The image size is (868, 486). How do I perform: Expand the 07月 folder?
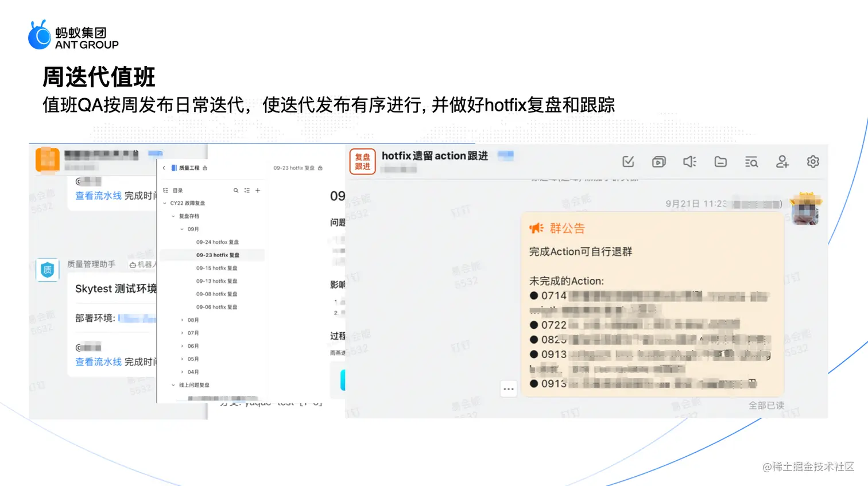pos(182,333)
